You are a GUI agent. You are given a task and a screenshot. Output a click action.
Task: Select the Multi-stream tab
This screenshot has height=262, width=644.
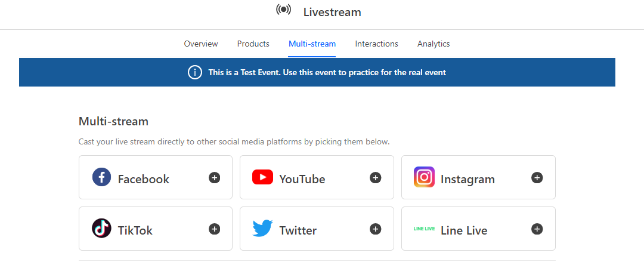pos(312,44)
